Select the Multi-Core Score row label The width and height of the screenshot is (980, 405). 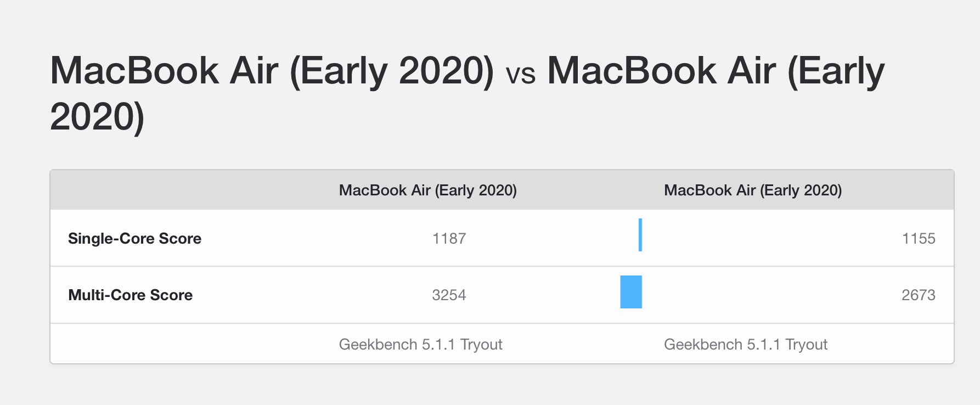coord(130,295)
